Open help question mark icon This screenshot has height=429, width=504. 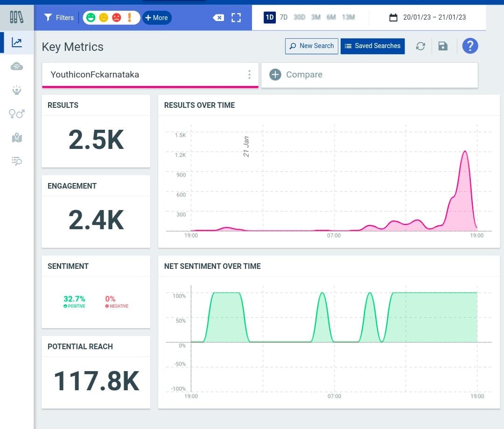[470, 46]
